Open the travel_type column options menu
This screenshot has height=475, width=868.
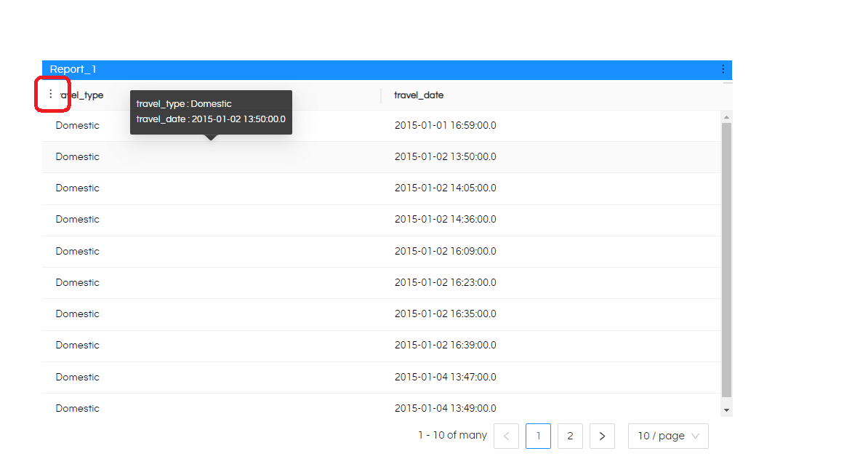[50, 94]
